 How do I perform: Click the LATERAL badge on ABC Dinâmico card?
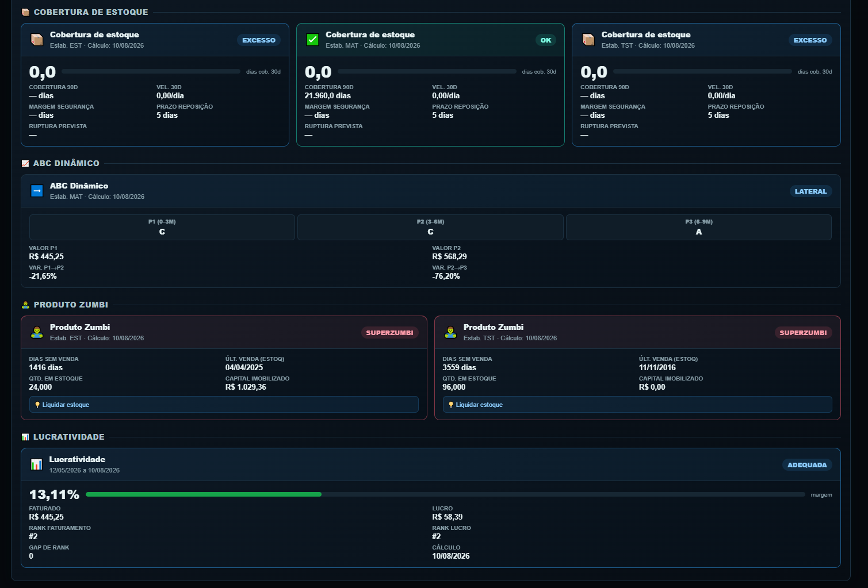[x=810, y=191]
